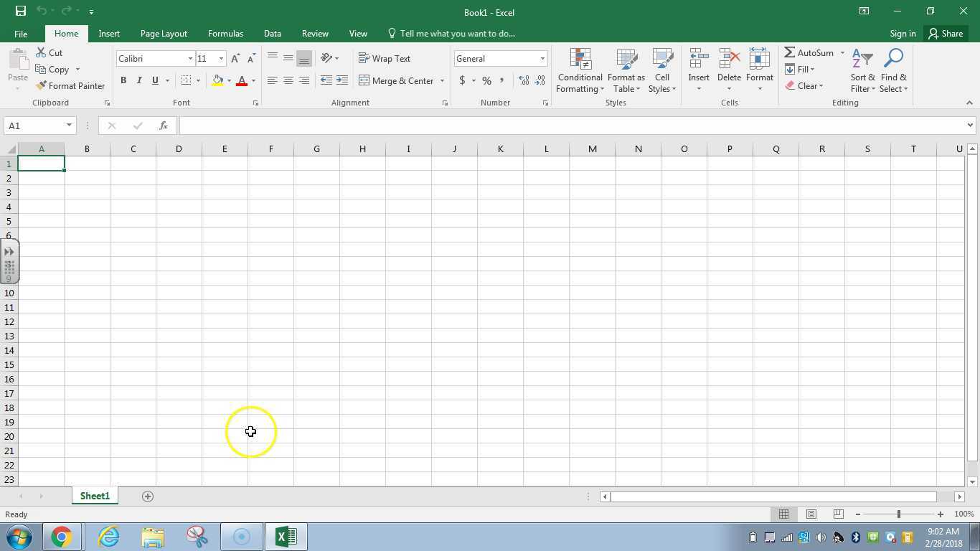Switch to the Page Layout tab

pos(164,34)
